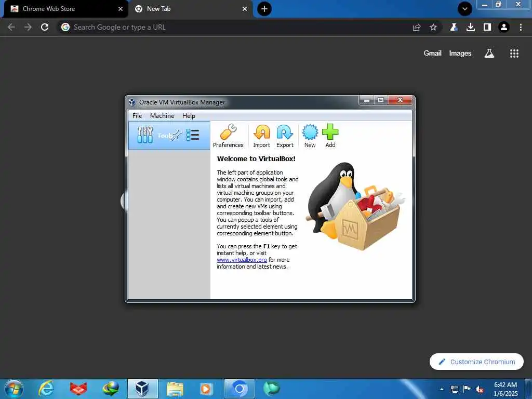This screenshot has height=399, width=532.
Task: Toggle the browser side panel icon
Action: pyautogui.click(x=487, y=27)
